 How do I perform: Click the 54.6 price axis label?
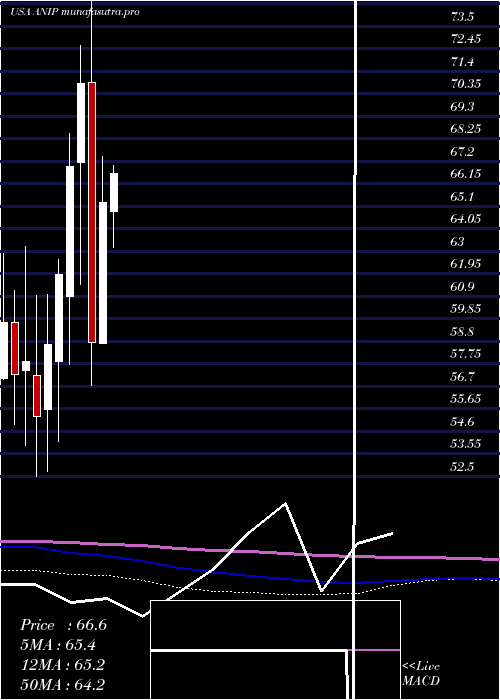[462, 421]
